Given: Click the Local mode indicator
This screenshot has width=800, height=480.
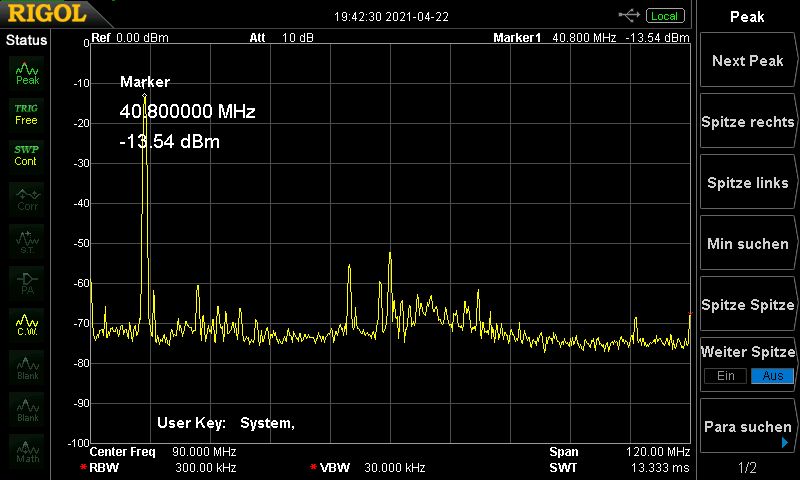Looking at the screenshot, I should (x=665, y=16).
